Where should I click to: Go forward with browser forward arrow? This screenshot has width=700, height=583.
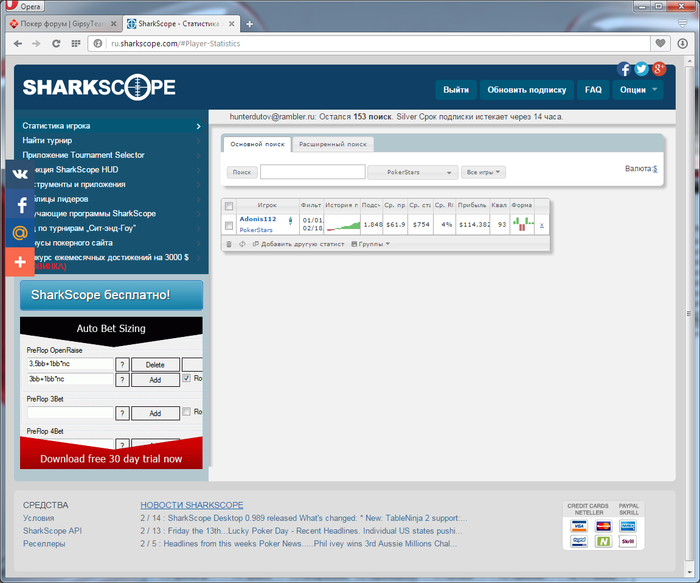point(36,43)
